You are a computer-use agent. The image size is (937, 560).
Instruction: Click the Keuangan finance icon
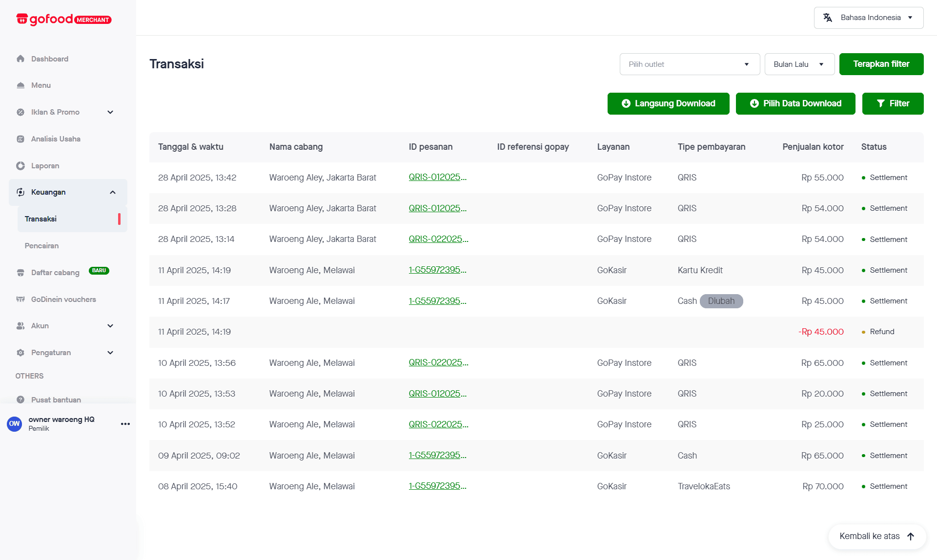20,192
